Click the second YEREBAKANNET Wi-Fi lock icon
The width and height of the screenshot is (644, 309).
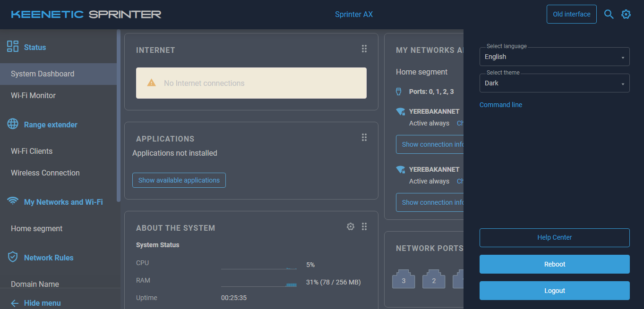(401, 170)
